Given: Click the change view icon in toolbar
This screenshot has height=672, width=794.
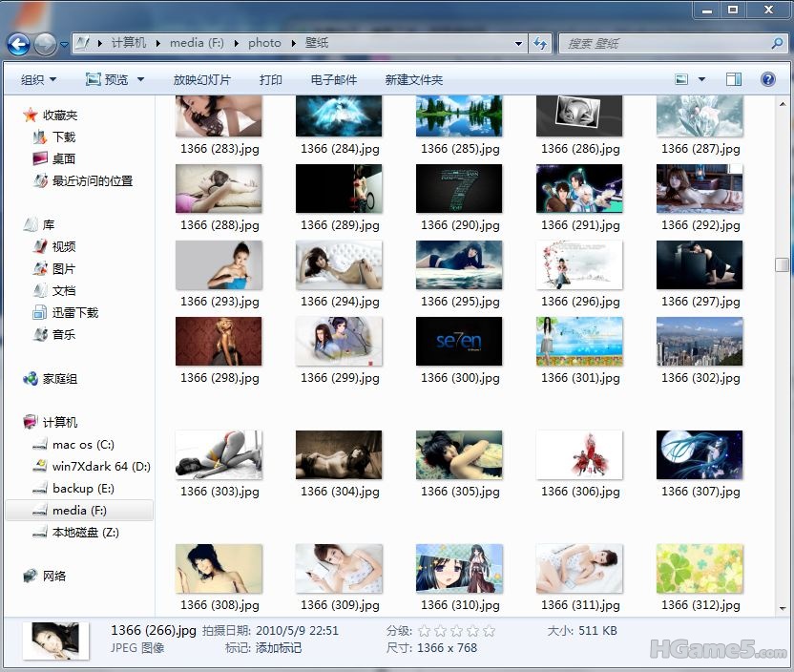Looking at the screenshot, I should tap(681, 79).
